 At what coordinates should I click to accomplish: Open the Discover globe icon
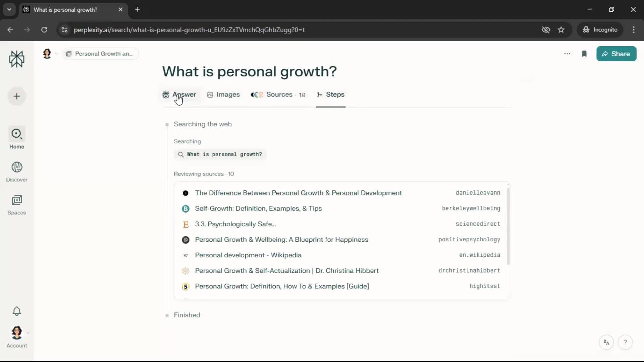[x=17, y=167]
